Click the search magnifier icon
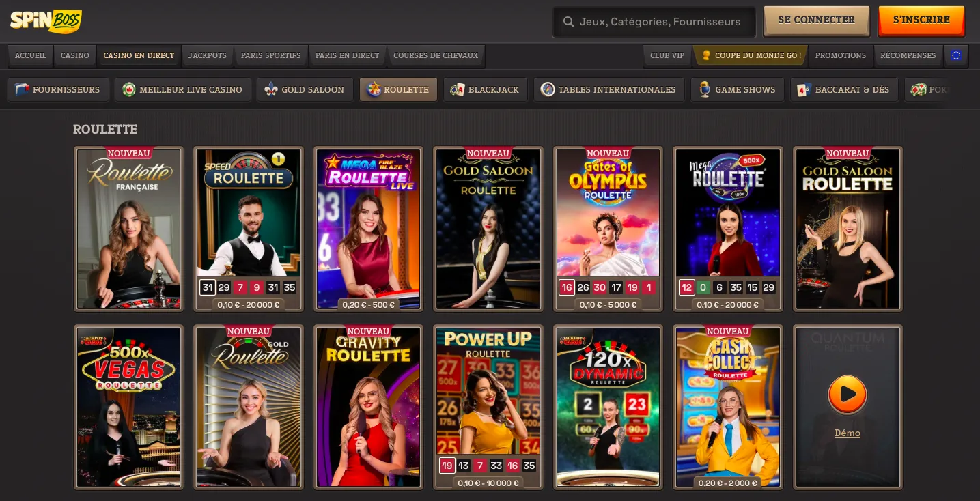 pyautogui.click(x=568, y=22)
